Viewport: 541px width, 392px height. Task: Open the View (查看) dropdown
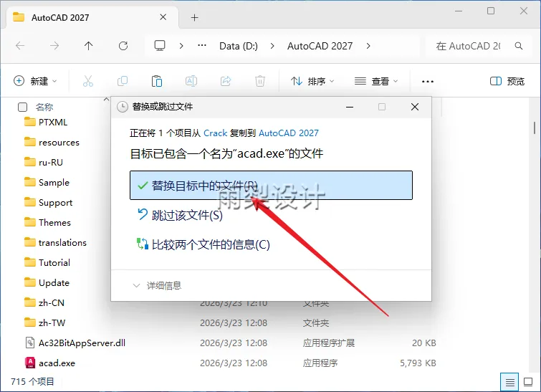tap(376, 81)
